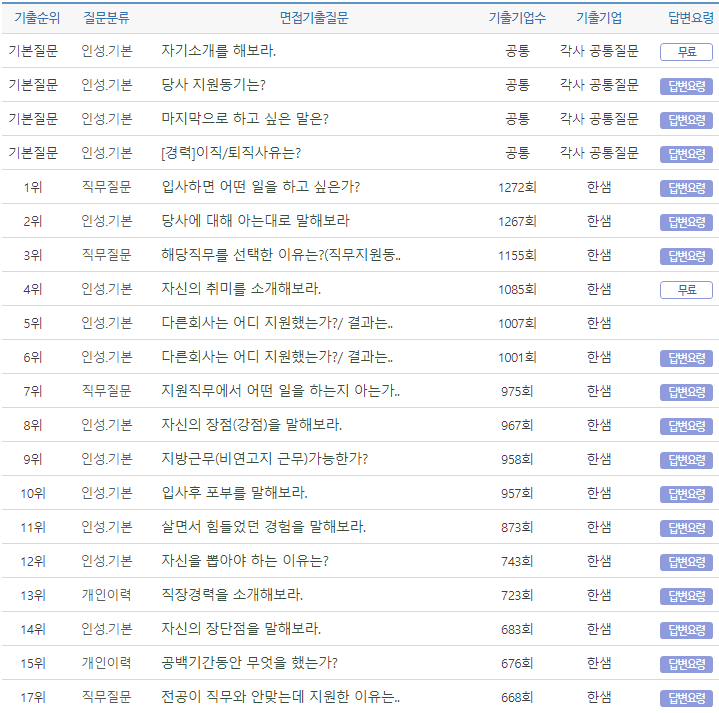Click the question 입사후 포부를 말해보라
Viewport: 719px width, 713px height.
pyautogui.click(x=234, y=493)
